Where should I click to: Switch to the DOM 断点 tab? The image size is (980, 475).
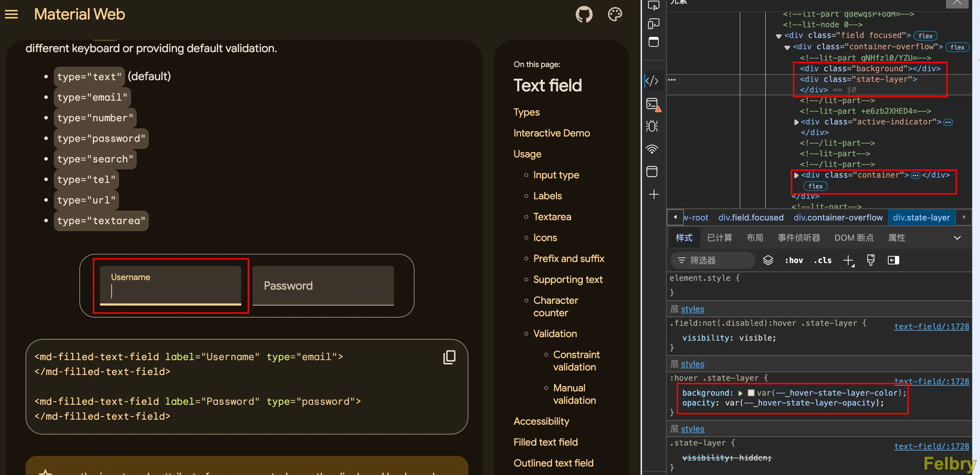click(854, 238)
